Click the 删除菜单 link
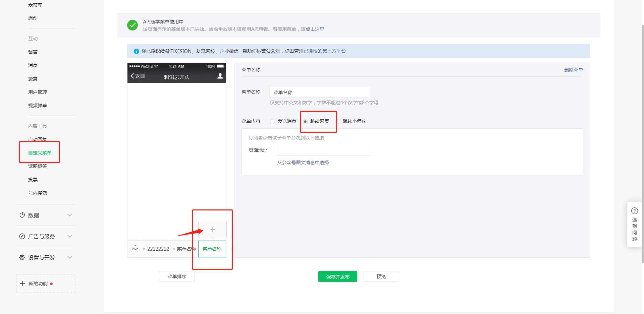Screen dimensions: 644x314 (x=574, y=70)
